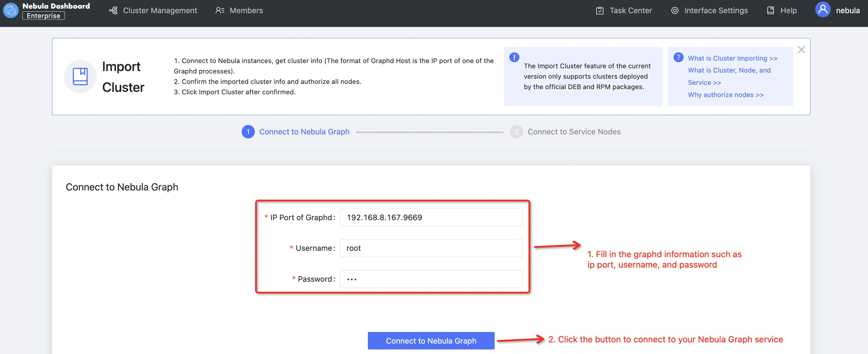
Task: Click the Nebula Dashboard logo icon
Action: point(10,10)
